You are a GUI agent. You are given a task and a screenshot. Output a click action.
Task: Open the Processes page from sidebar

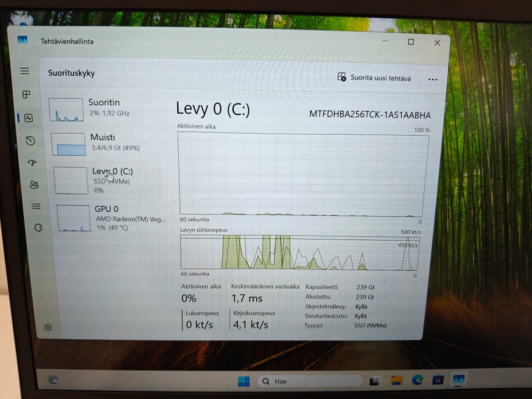[26, 94]
